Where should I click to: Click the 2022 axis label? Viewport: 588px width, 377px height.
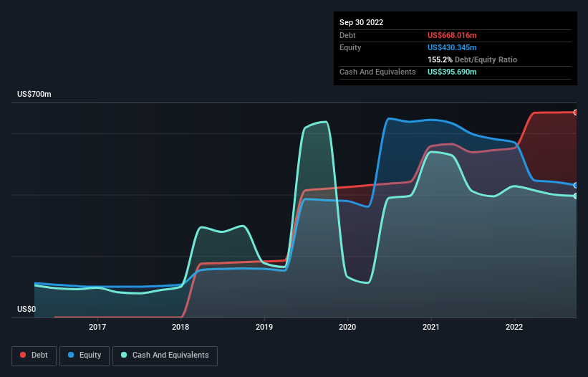pyautogui.click(x=514, y=327)
